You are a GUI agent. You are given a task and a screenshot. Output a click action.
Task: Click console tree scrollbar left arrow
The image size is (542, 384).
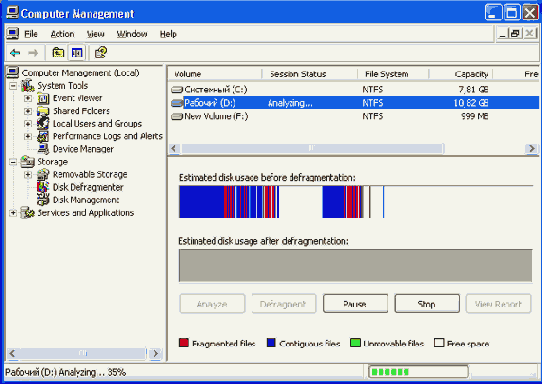click(12, 353)
